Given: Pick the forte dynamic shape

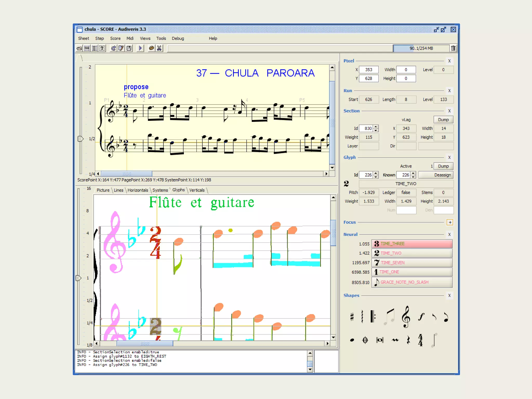Looking at the screenshot, I should tap(421, 316).
